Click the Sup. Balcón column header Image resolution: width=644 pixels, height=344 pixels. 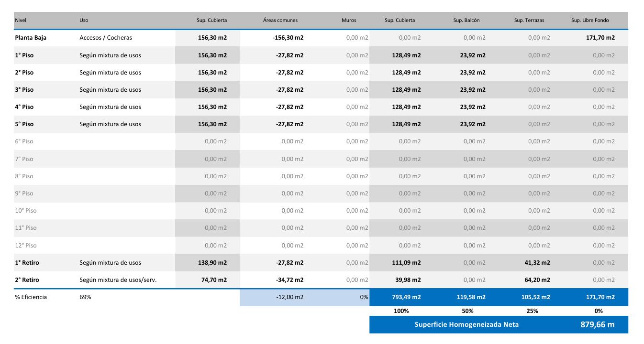[466, 21]
